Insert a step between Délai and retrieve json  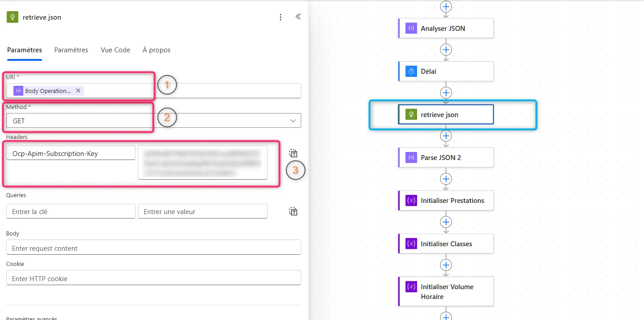click(x=446, y=93)
